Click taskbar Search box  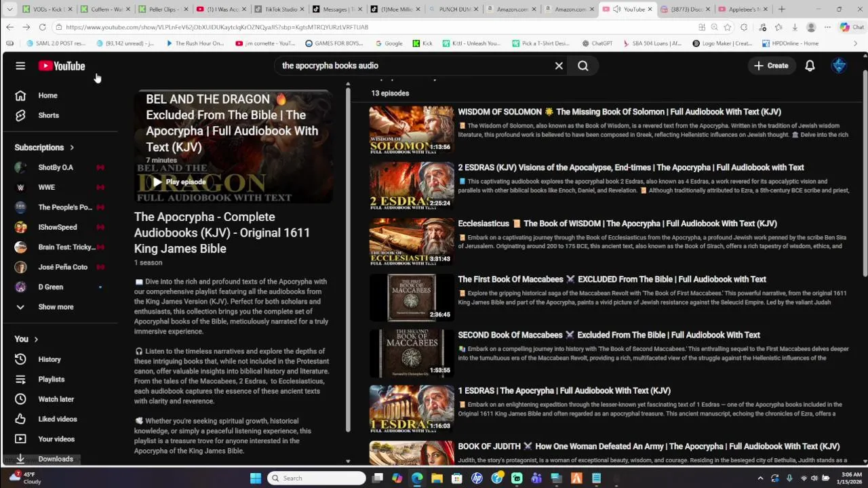coord(317,479)
